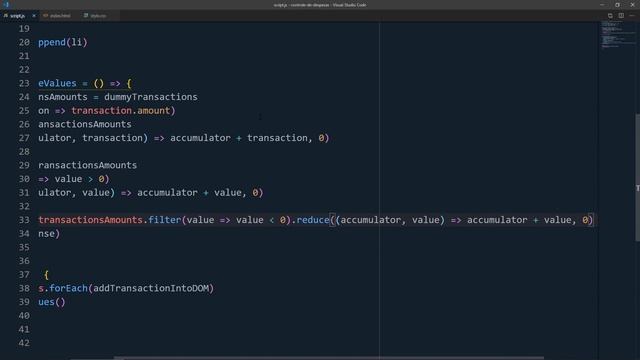Viewport: 640px width, 360px height.
Task: Close the script.js tab
Action: click(34, 16)
